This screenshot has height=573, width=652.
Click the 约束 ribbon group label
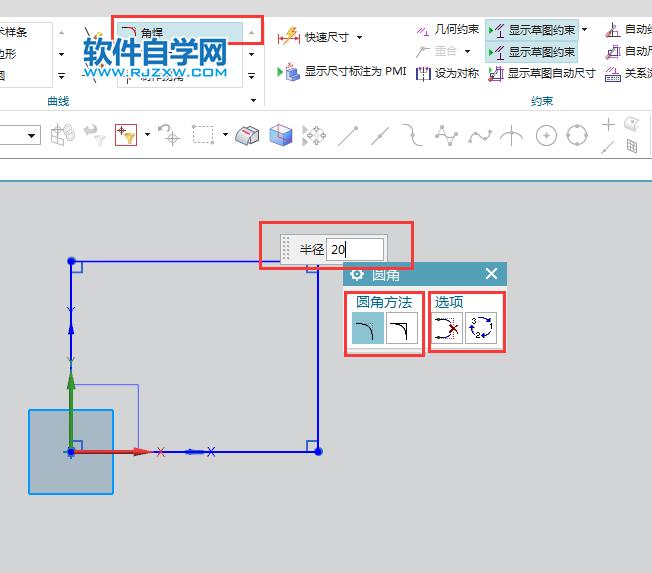point(542,101)
